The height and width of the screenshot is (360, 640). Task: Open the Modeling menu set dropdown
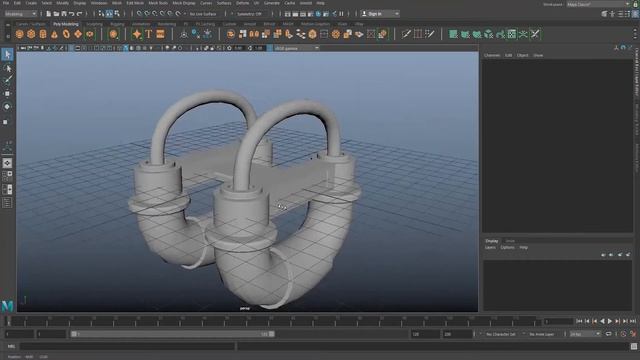[x=20, y=14]
